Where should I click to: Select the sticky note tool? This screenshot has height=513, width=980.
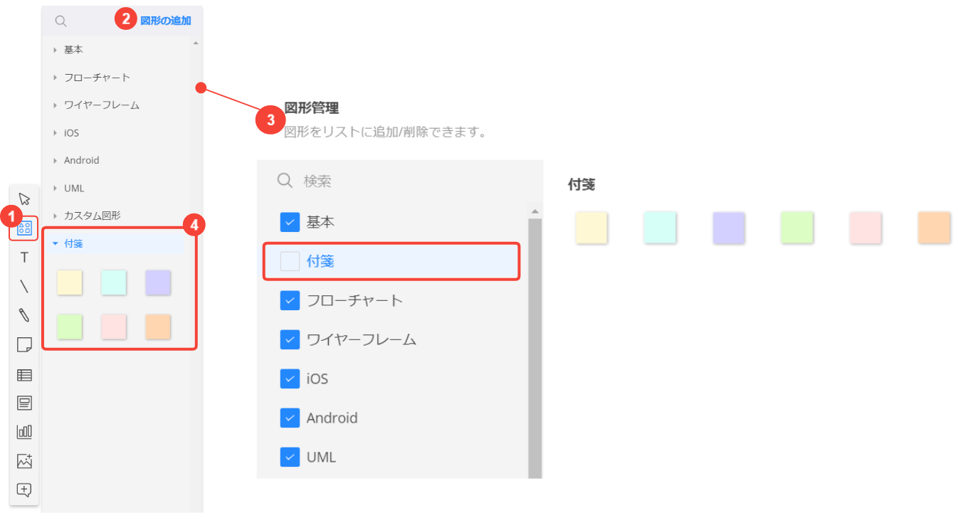coord(24,345)
